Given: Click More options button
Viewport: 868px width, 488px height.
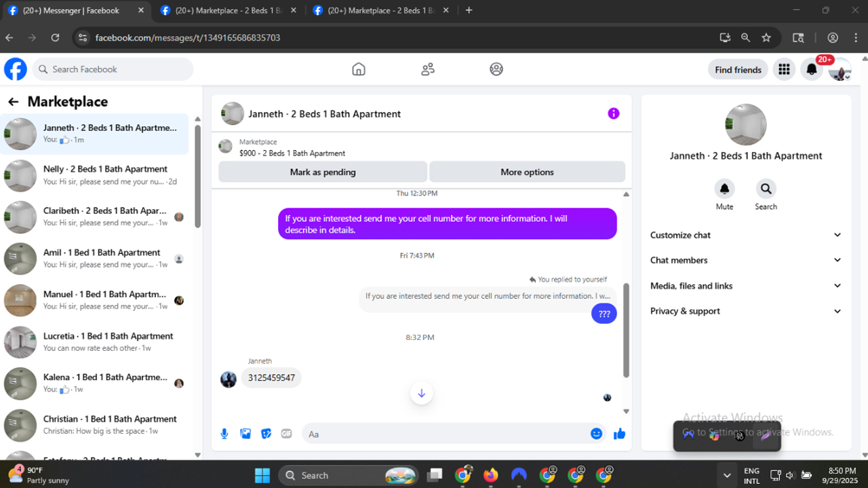Looking at the screenshot, I should click(527, 172).
